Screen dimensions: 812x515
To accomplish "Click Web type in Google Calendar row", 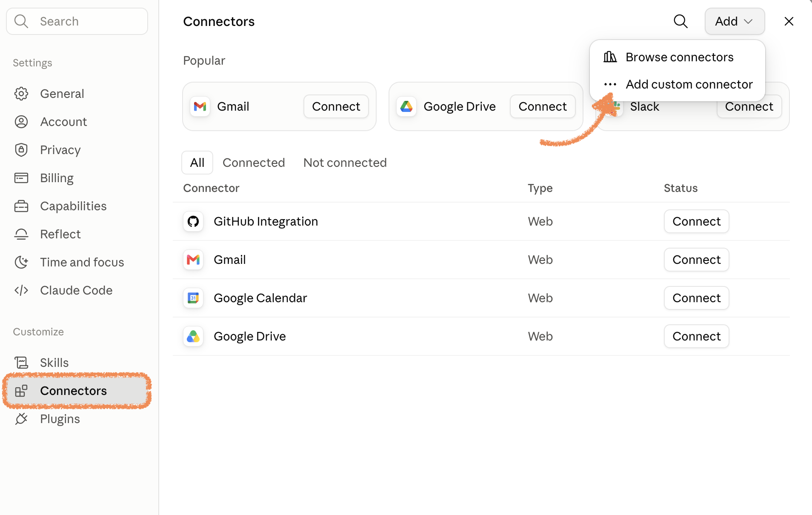I will point(540,298).
